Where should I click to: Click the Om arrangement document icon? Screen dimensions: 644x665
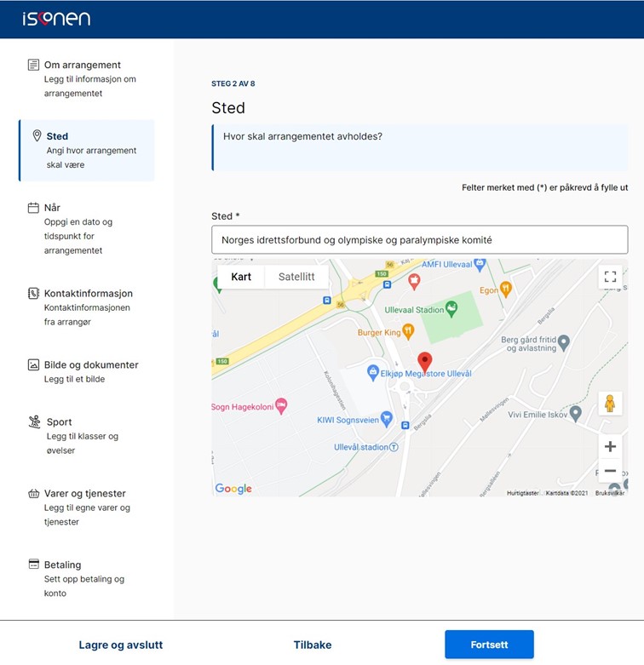33,65
